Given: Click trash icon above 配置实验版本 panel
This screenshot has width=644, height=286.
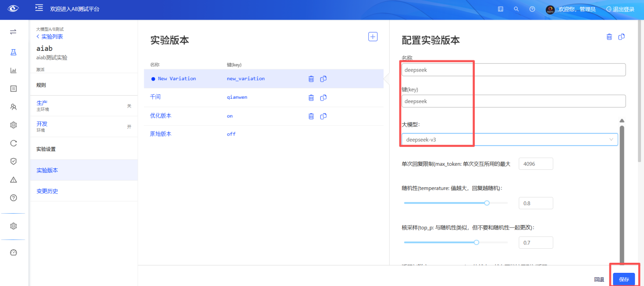Looking at the screenshot, I should point(609,37).
